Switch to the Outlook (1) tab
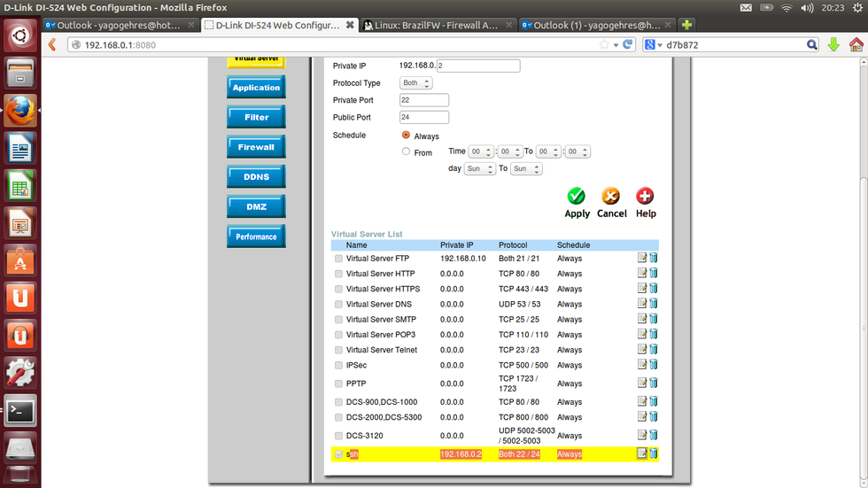The image size is (868, 488). 597,25
